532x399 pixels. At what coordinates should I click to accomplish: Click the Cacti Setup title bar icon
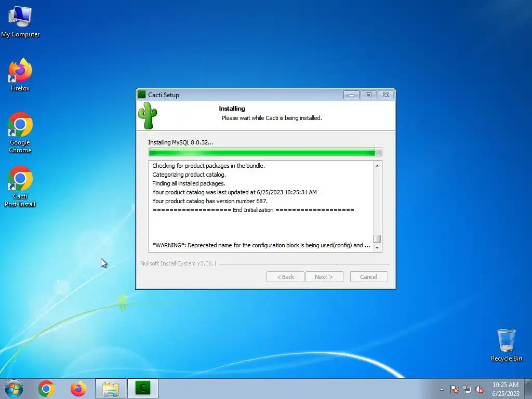(x=142, y=95)
